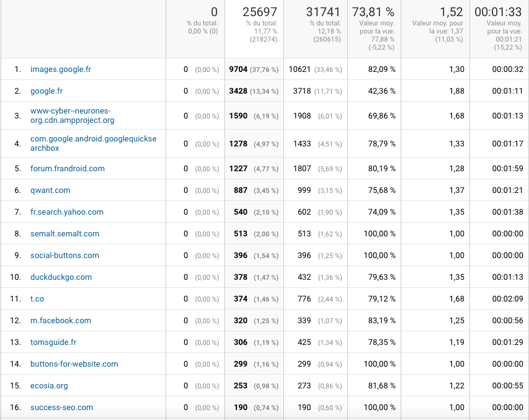This screenshot has width=529, height=420.
Task: Select the 00:01:33 average duration total
Action: pos(499,12)
